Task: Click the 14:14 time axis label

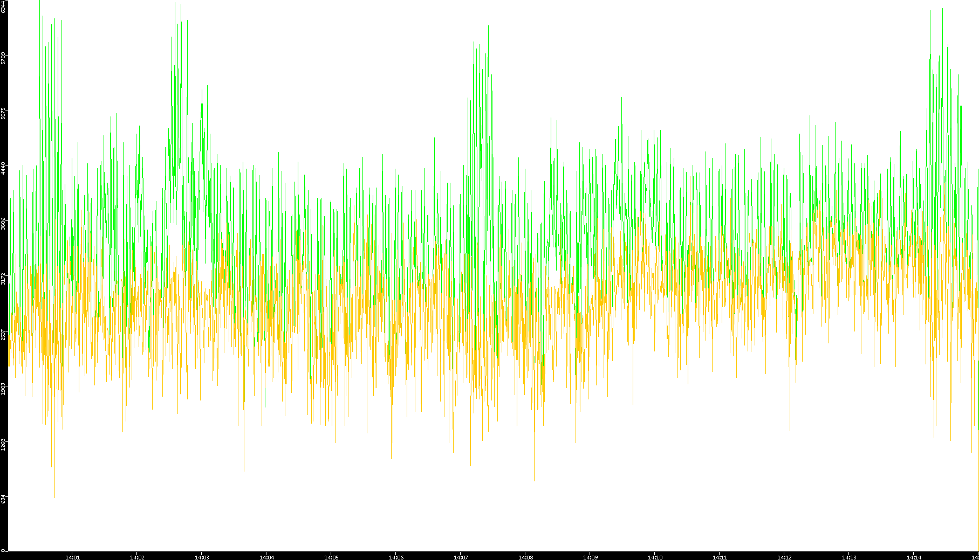Action: 914,557
